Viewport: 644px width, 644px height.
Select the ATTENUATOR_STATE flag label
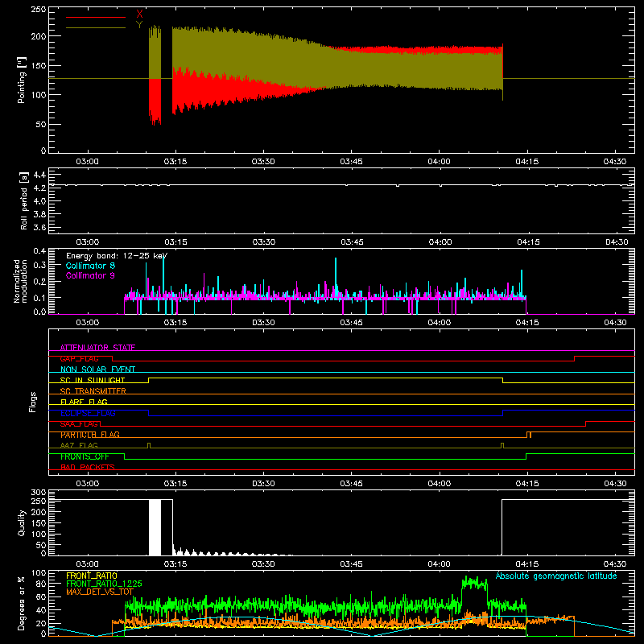click(x=97, y=348)
